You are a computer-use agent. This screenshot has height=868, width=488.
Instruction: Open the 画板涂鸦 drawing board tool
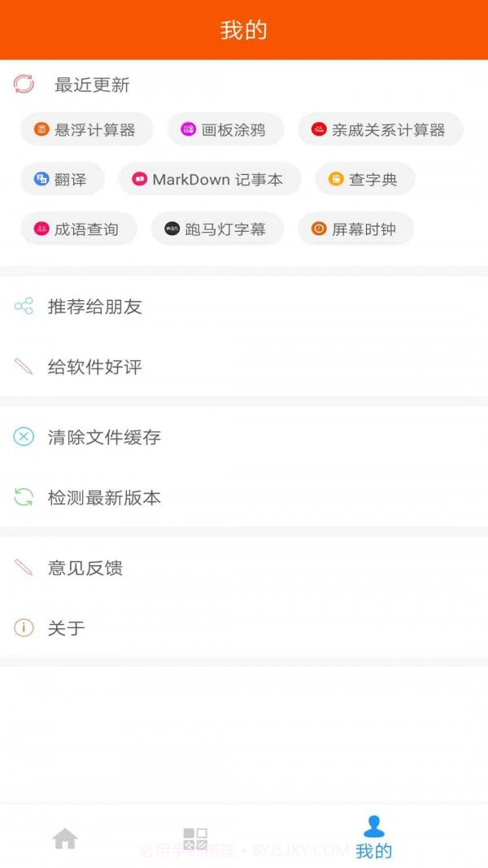click(226, 129)
